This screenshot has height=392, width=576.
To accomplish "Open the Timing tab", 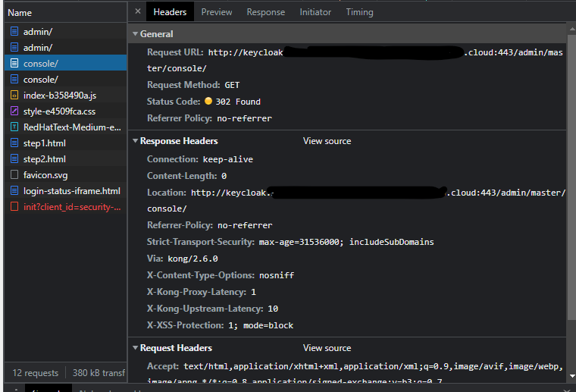I will pos(360,12).
